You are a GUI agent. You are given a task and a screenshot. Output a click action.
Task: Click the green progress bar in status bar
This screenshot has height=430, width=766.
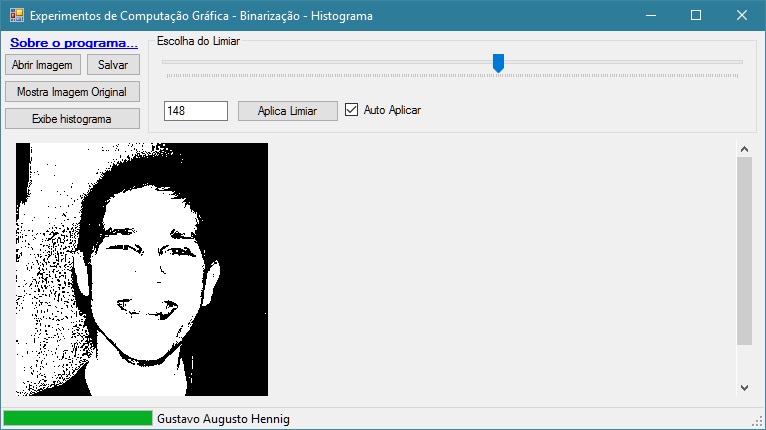tap(78, 418)
